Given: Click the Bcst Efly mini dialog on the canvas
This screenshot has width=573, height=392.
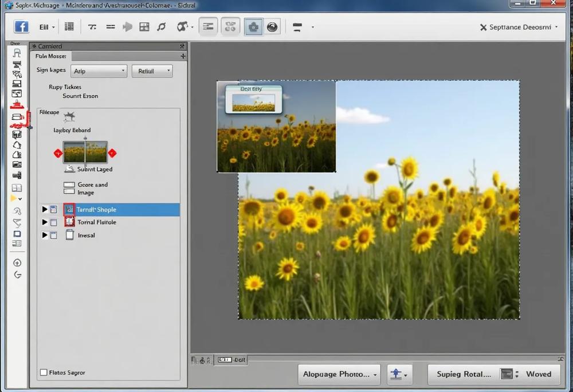Looking at the screenshot, I should pyautogui.click(x=254, y=99).
